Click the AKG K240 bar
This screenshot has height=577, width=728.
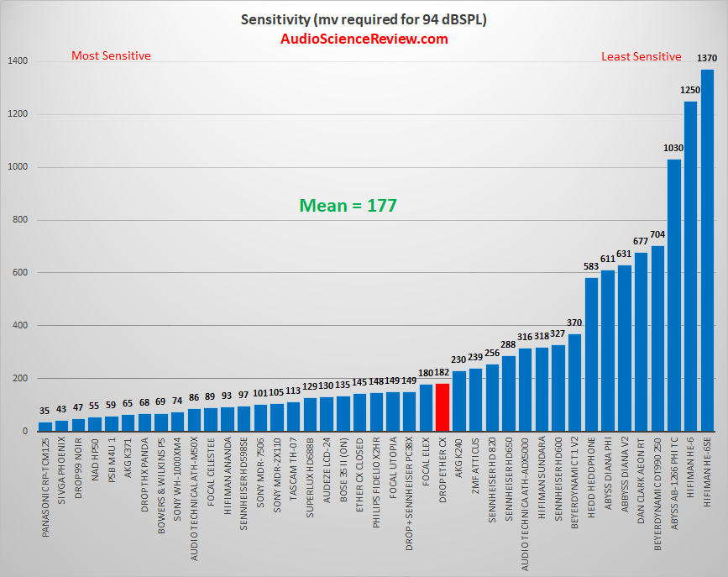(459, 401)
